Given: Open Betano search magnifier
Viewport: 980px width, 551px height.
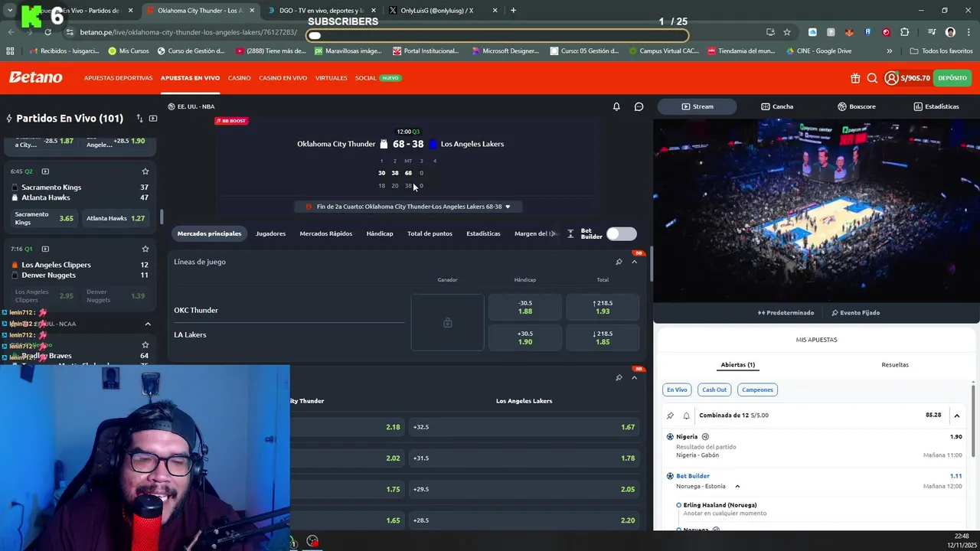Looking at the screenshot, I should coord(872,78).
